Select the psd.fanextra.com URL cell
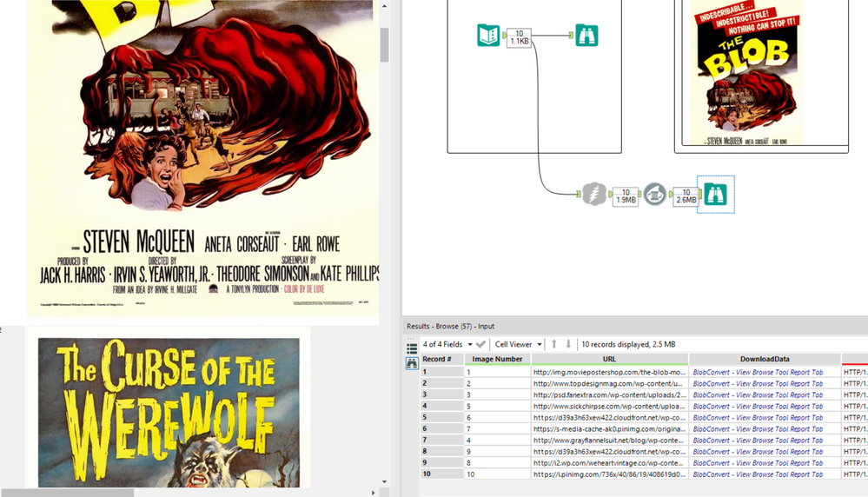Screen dimensions: 868x497 609,395
